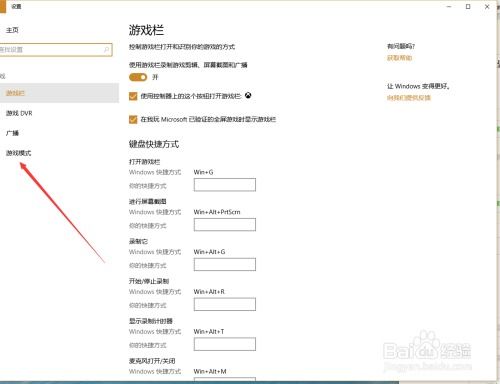Turn off the game bar recording toggle

(x=138, y=77)
